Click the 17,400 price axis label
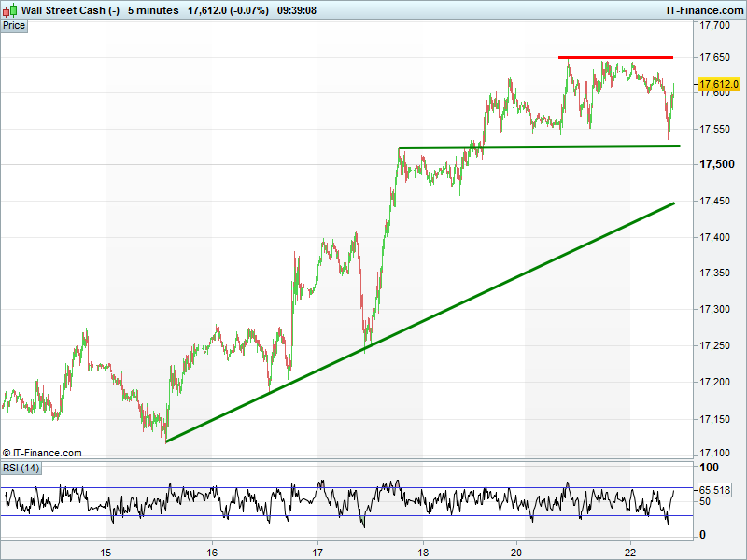The height and width of the screenshot is (560, 747). [x=714, y=237]
